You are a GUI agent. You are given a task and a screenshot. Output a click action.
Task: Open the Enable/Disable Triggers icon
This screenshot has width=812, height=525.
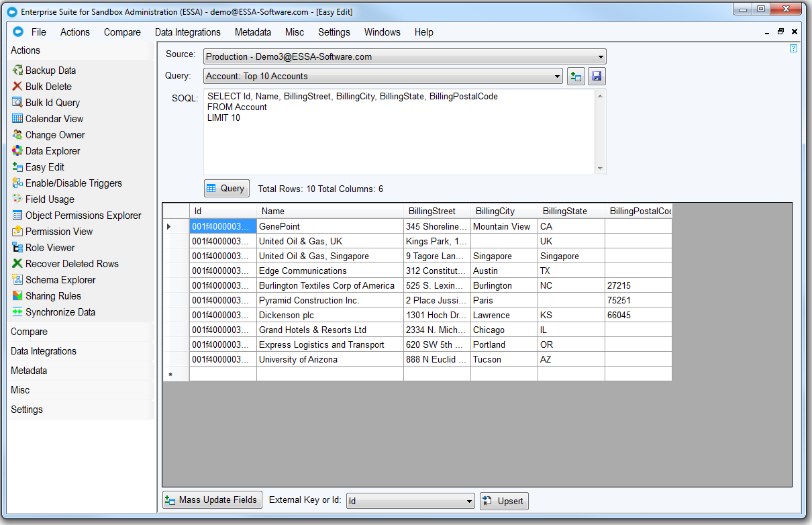(x=17, y=183)
